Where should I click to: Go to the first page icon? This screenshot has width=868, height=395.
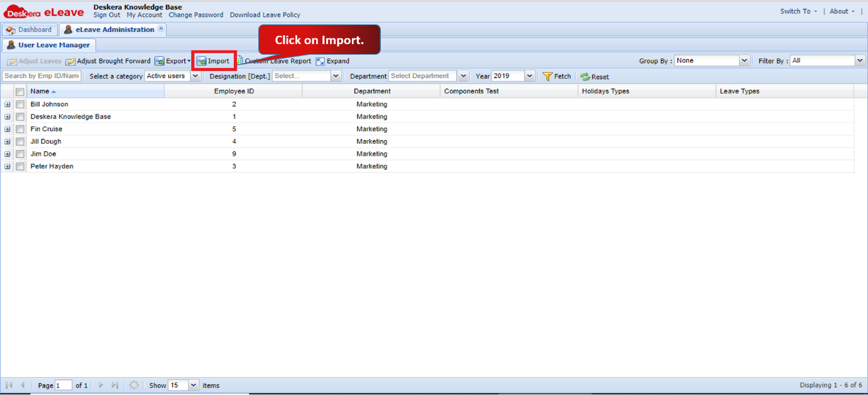(9, 385)
